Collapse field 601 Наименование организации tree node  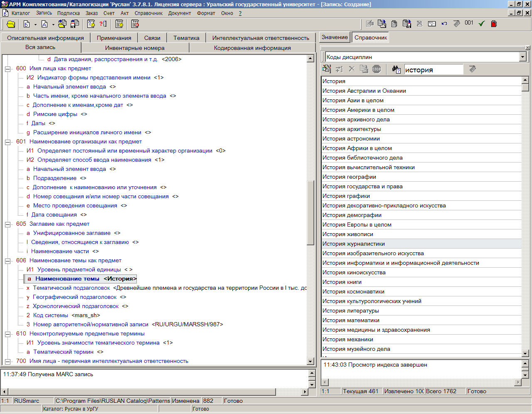pos(7,142)
